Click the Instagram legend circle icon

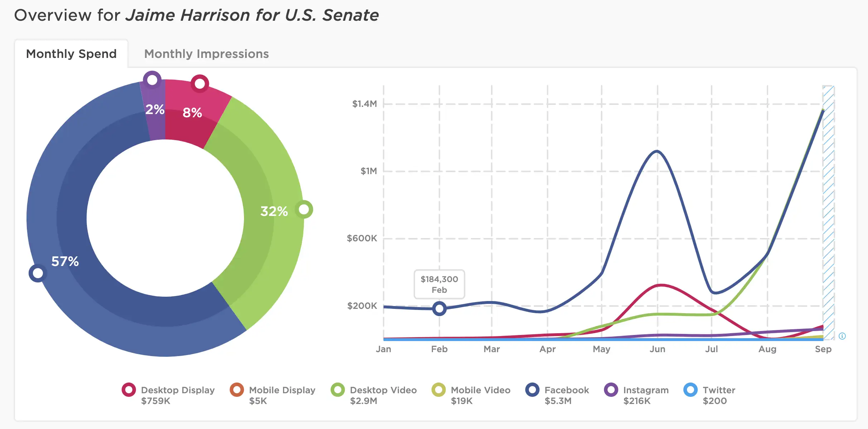(x=611, y=390)
